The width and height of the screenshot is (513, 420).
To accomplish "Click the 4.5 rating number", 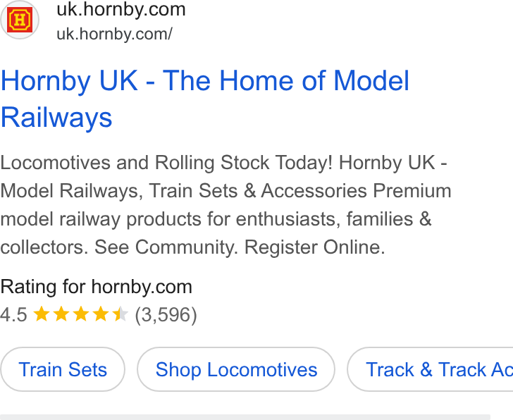I will point(14,315).
